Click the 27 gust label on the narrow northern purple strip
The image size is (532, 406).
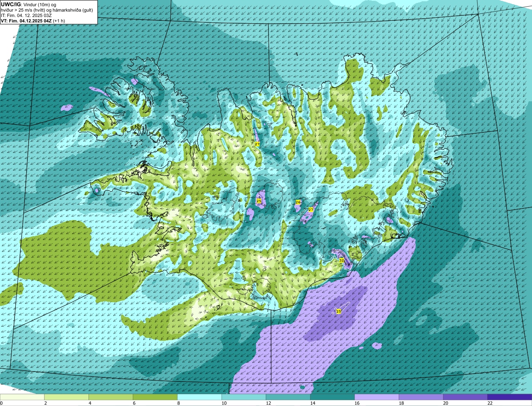pos(257,144)
